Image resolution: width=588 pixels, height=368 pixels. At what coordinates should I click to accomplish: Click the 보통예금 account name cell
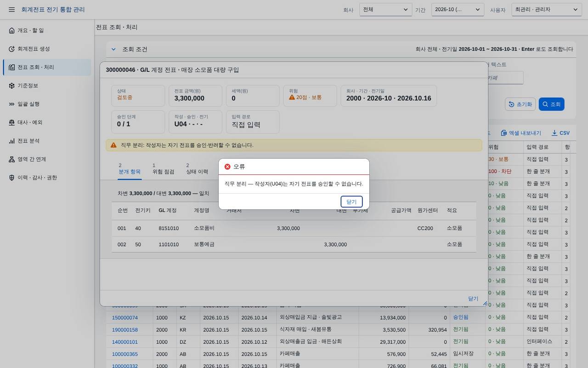(204, 244)
